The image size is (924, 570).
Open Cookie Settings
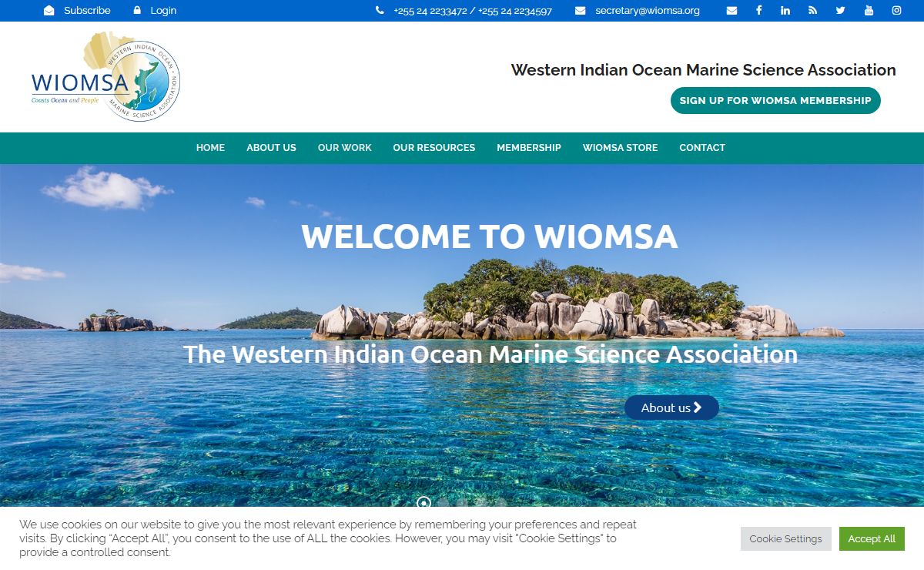point(786,539)
